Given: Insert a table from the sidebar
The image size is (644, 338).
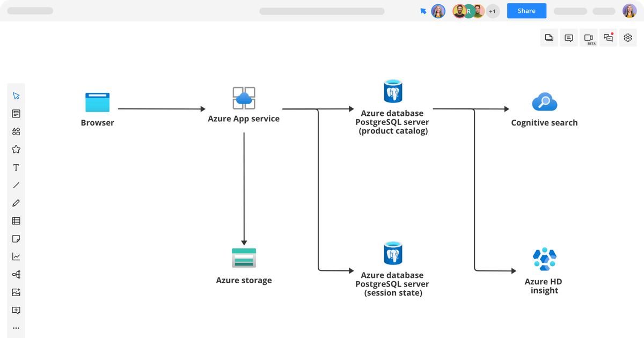Looking at the screenshot, I should pyautogui.click(x=16, y=221).
